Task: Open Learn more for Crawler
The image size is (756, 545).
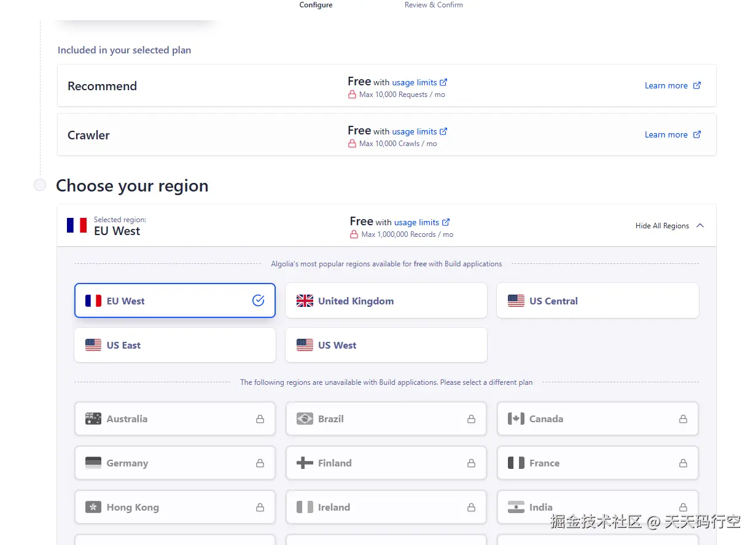Action: [x=666, y=135]
